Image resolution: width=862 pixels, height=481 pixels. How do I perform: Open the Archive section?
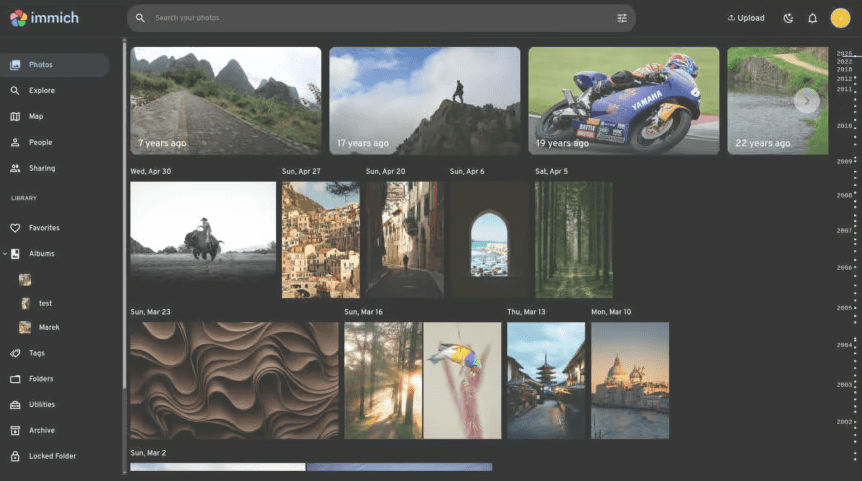tap(42, 431)
